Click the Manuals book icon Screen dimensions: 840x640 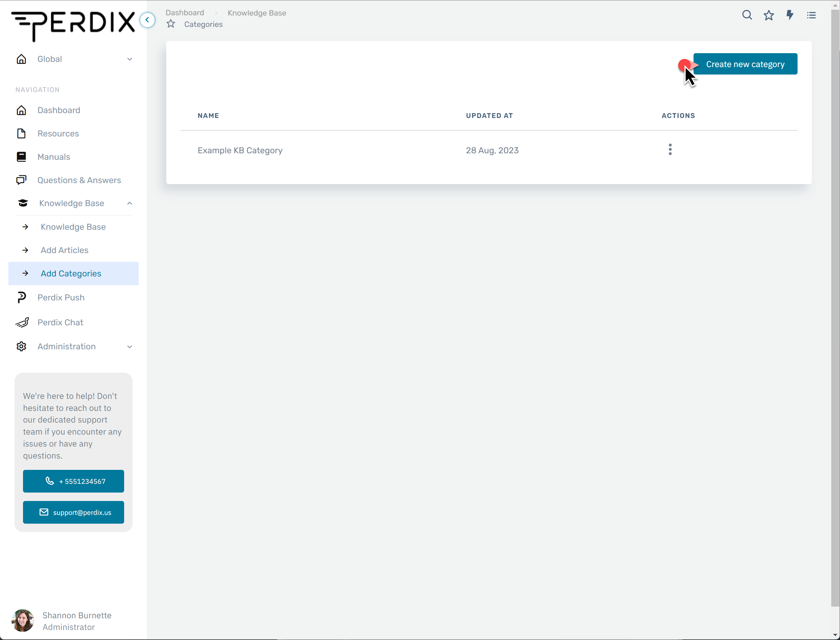coord(21,157)
